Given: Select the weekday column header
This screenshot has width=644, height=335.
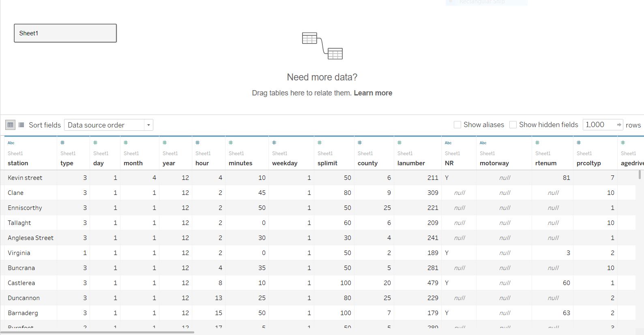Looking at the screenshot, I should click(x=285, y=163).
